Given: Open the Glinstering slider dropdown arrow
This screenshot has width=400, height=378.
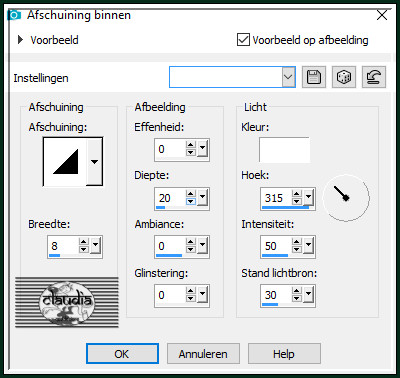Looking at the screenshot, I should (x=202, y=293).
